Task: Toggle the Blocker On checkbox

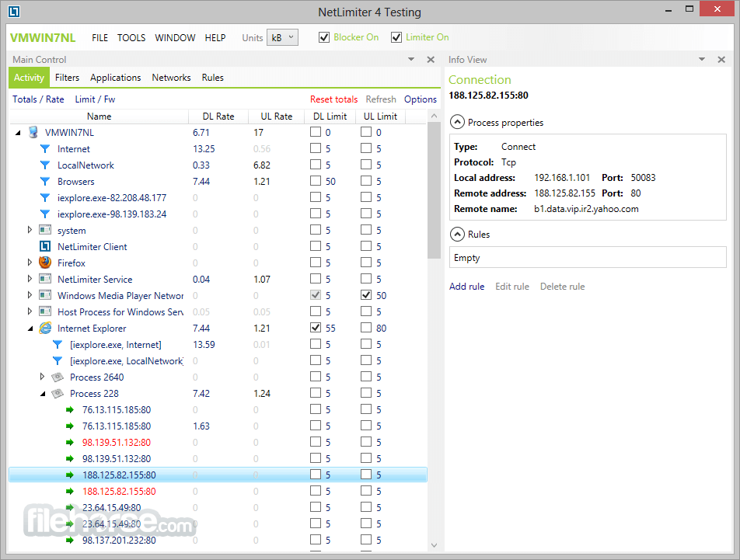Action: click(324, 37)
